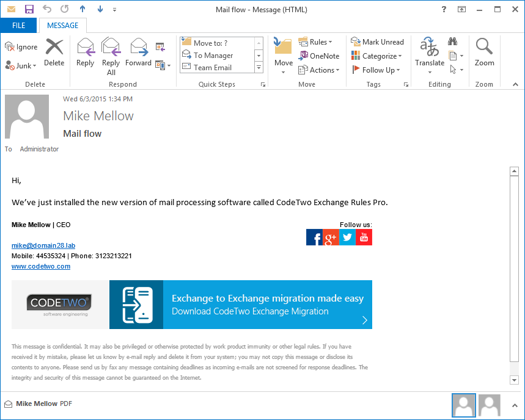Viewport: 525px width, 420px height.
Task: Click Mike Mellow in the people pane
Action: coord(37,404)
